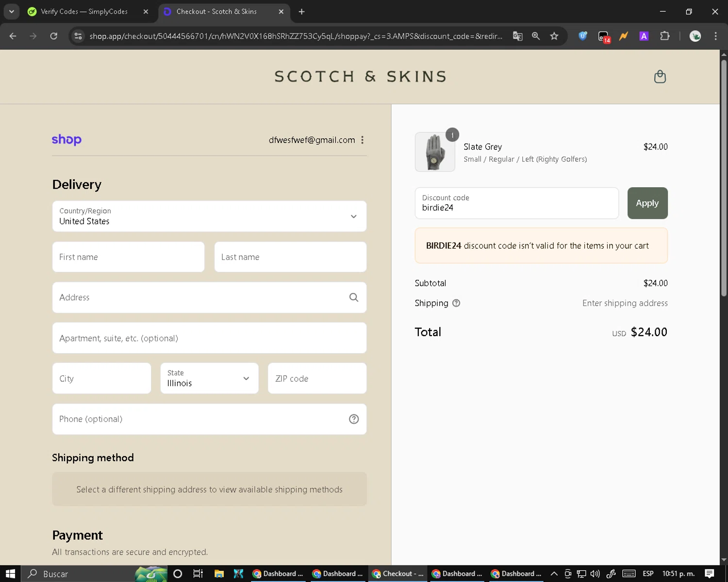
Task: Open File Explorer from the taskbar
Action: [x=219, y=574]
